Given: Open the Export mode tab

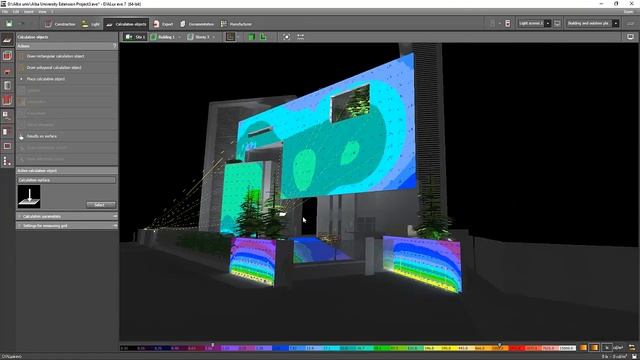Looking at the screenshot, I should (163, 24).
